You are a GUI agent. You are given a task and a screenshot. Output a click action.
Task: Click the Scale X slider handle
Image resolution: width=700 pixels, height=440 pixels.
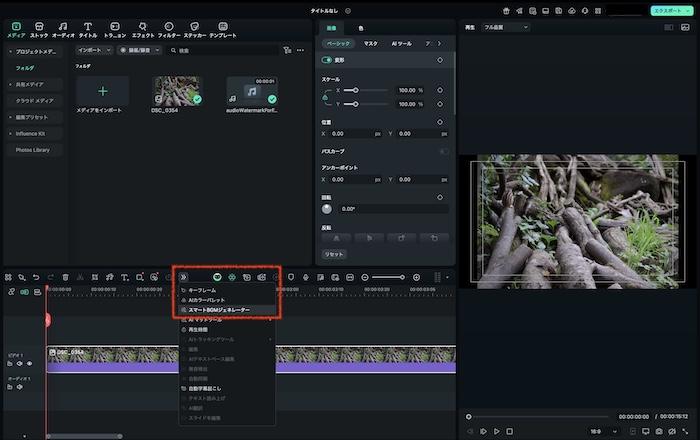point(357,90)
